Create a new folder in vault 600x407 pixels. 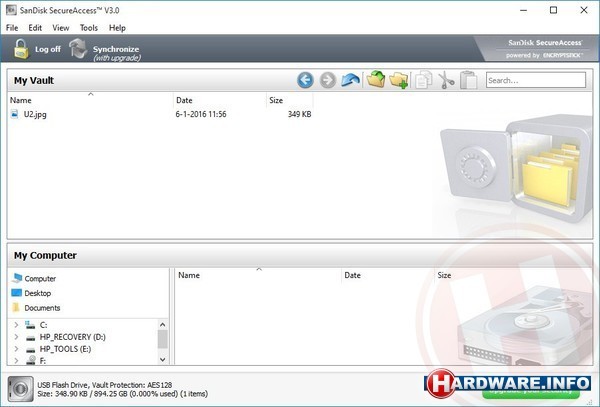(x=398, y=80)
